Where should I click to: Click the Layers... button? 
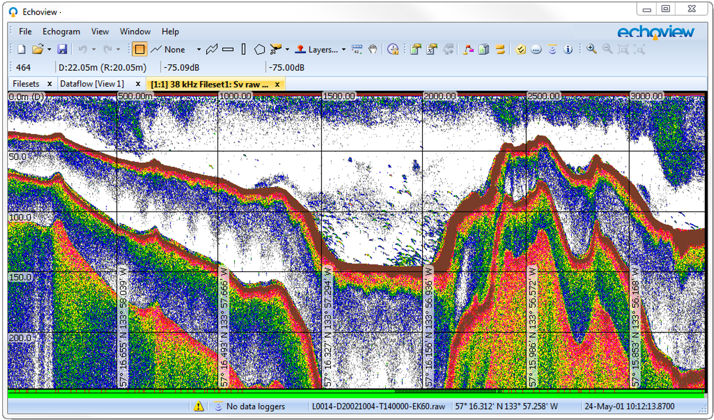[x=322, y=49]
